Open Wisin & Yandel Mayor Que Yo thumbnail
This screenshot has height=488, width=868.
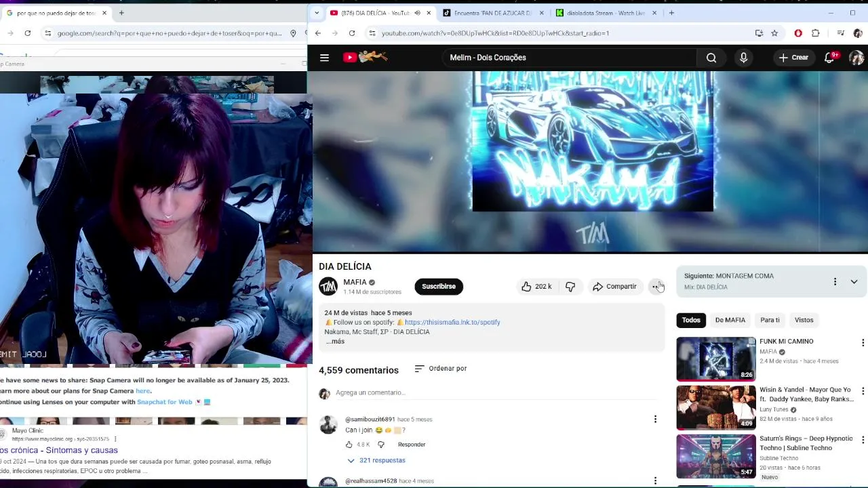tap(716, 407)
